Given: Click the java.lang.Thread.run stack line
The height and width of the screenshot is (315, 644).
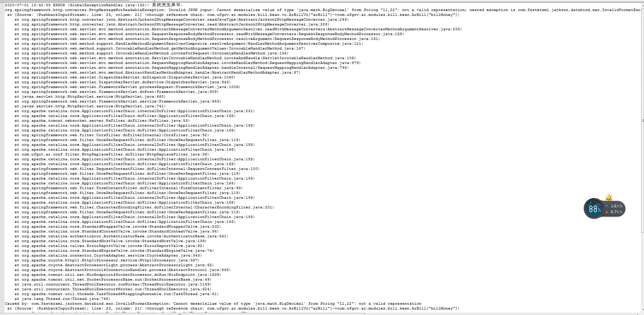Looking at the screenshot, I should tap(62, 299).
